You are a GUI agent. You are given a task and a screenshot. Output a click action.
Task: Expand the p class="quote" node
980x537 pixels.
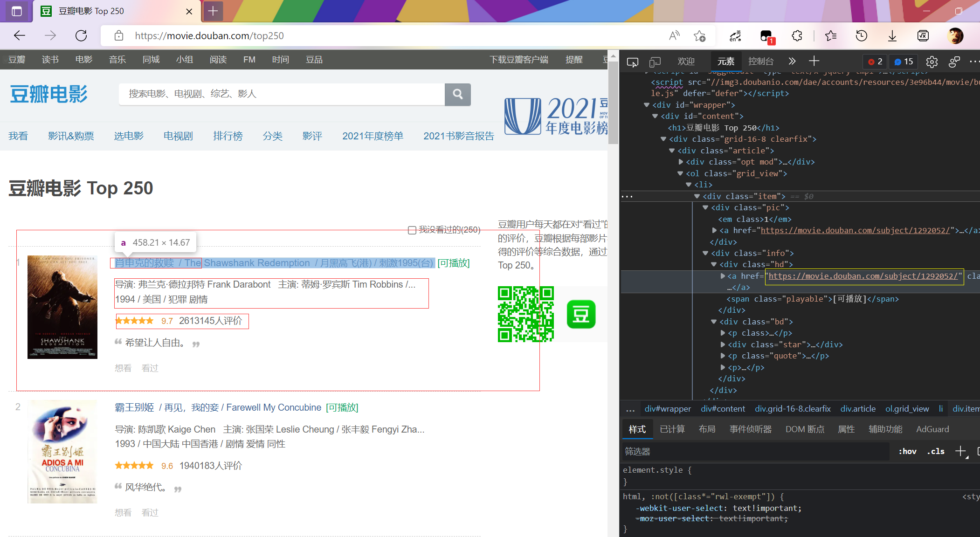click(723, 356)
